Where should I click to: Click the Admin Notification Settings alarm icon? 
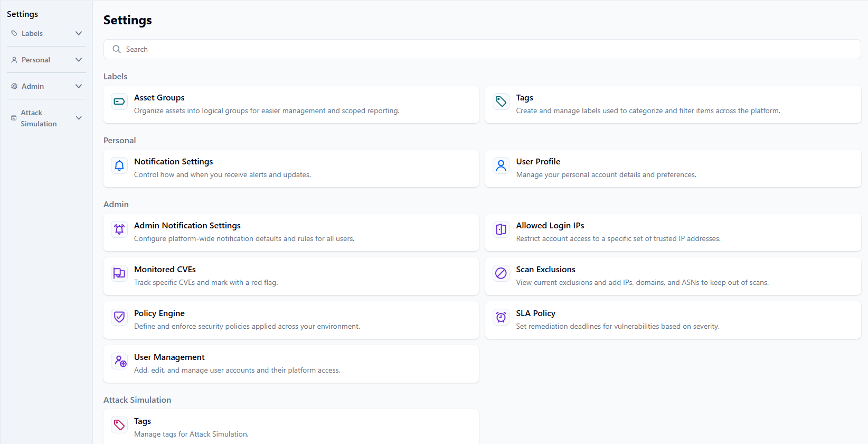[119, 229]
